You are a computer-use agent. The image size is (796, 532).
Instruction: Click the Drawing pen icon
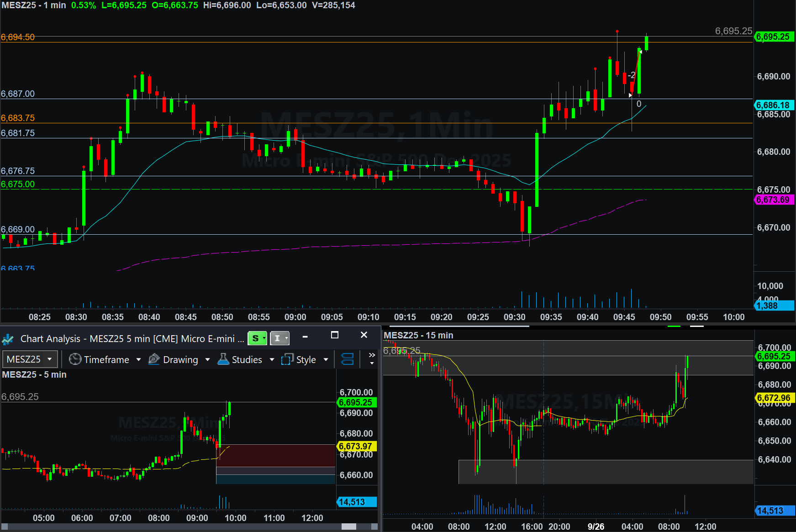click(x=154, y=359)
